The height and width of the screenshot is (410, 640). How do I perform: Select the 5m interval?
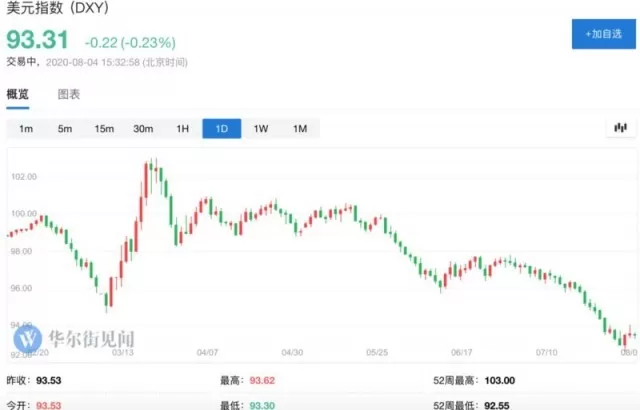tap(65, 129)
